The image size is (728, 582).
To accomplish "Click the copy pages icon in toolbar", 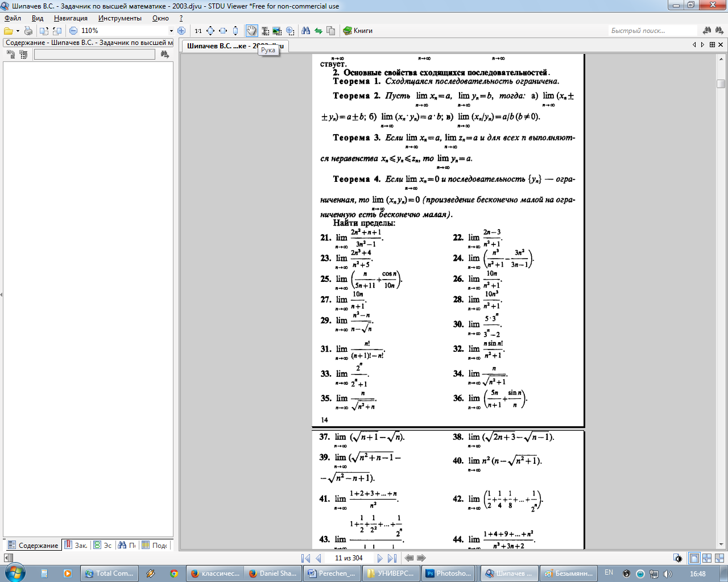I will pos(331,31).
